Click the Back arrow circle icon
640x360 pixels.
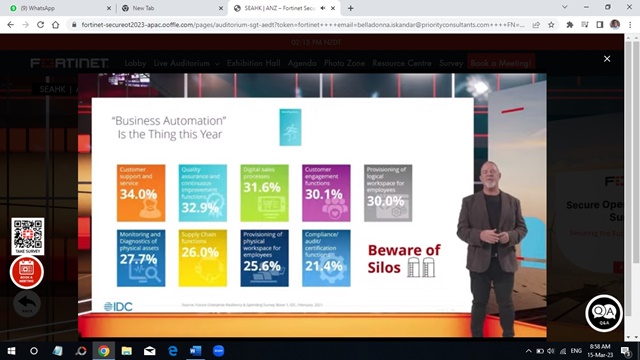tap(27, 304)
